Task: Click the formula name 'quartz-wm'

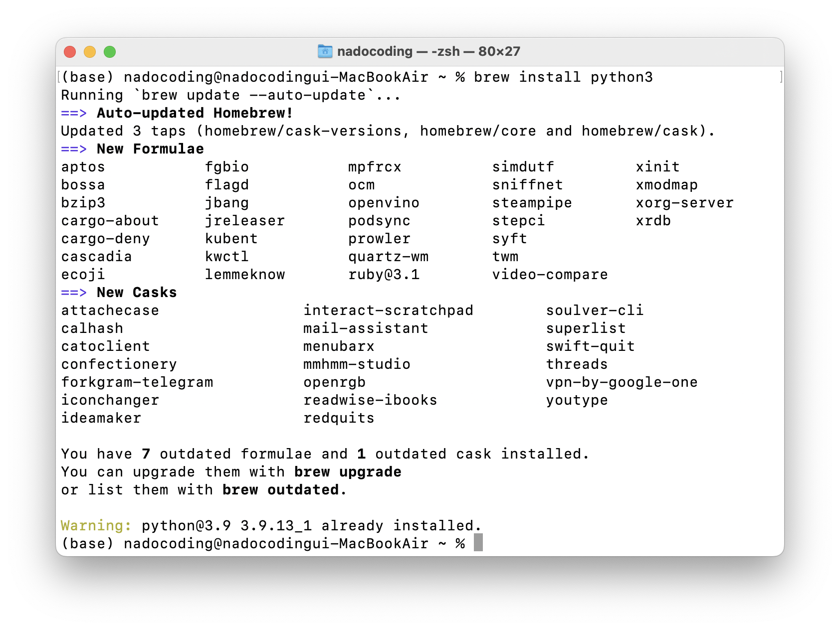Action: click(x=388, y=257)
